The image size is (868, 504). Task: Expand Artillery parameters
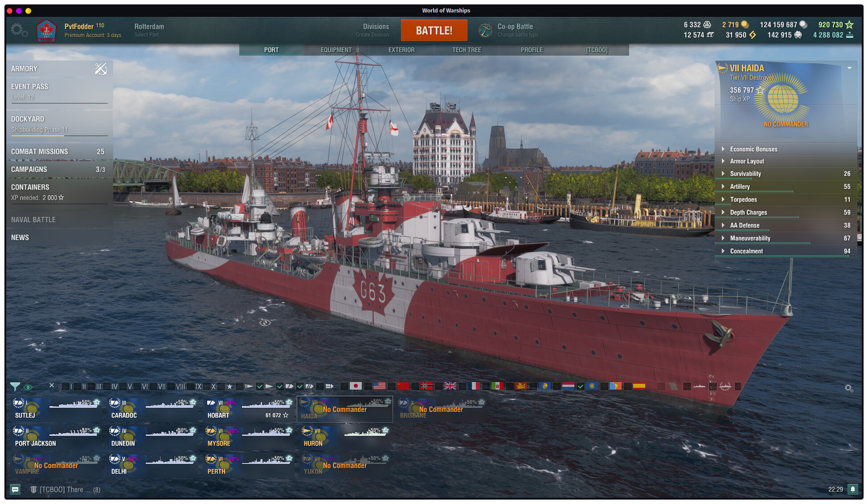pyautogui.click(x=786, y=187)
